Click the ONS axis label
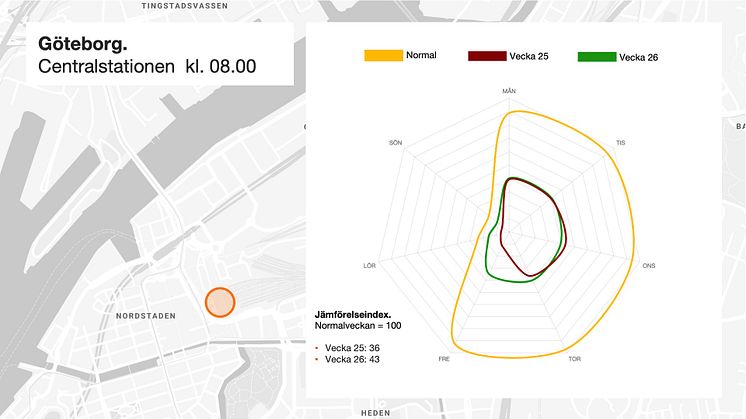Viewport: 746px width, 419px height. coord(649,266)
